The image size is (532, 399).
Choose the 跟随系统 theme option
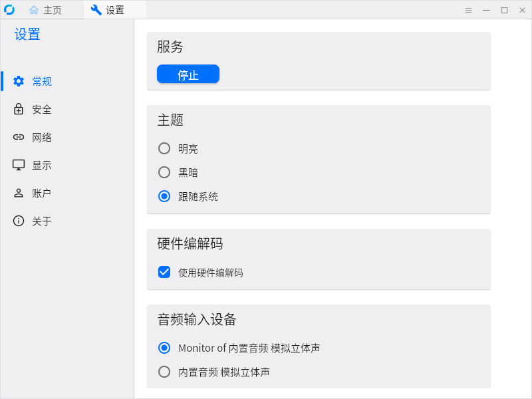[164, 196]
